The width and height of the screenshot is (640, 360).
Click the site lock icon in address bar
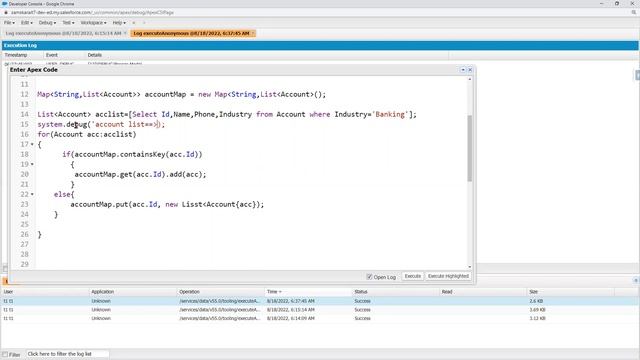tap(6, 13)
